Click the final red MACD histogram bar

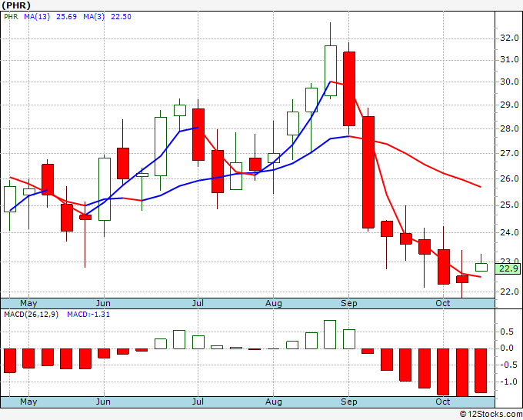point(481,371)
